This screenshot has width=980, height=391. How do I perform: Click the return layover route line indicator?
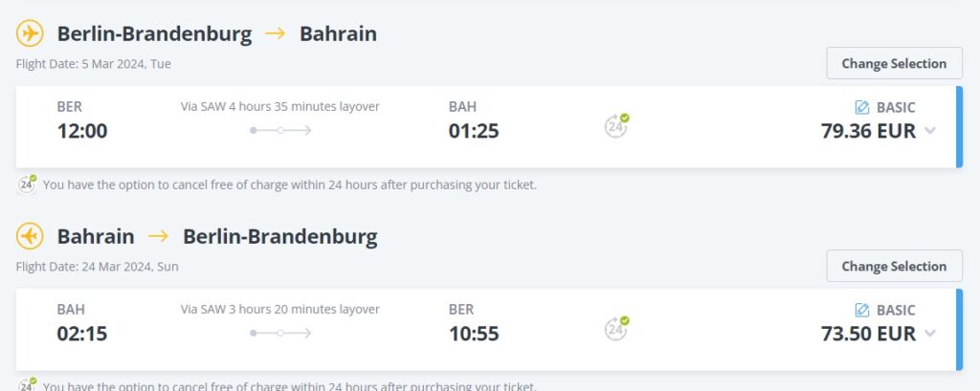(x=280, y=333)
